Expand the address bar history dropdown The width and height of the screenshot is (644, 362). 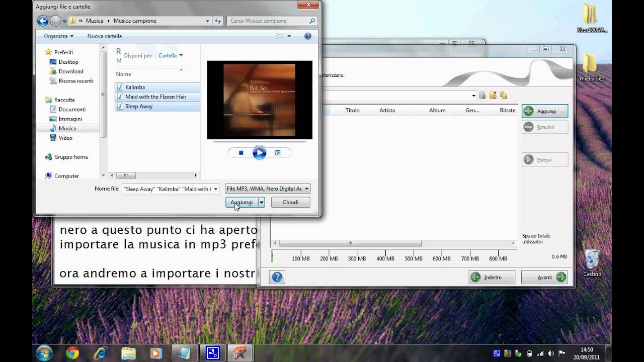207,21
